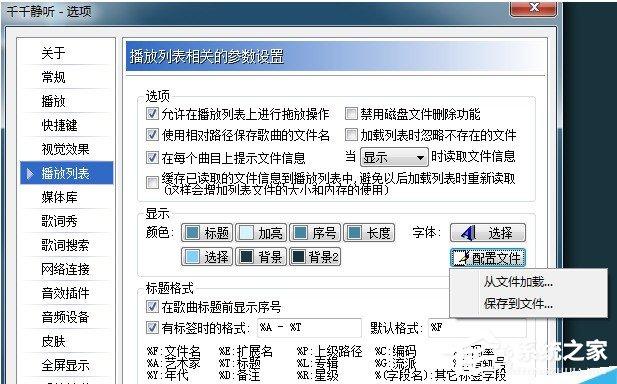
Task: Toggle 有标签时的格式 checkbox
Action: click(152, 328)
